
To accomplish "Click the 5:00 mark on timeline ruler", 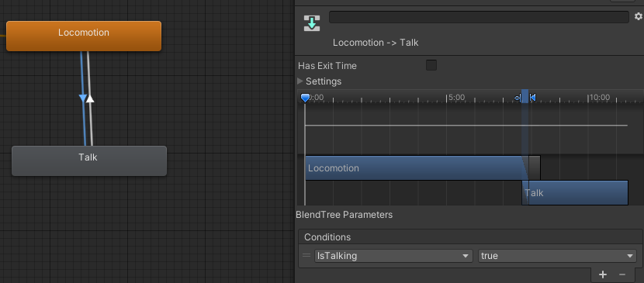I will tap(456, 98).
